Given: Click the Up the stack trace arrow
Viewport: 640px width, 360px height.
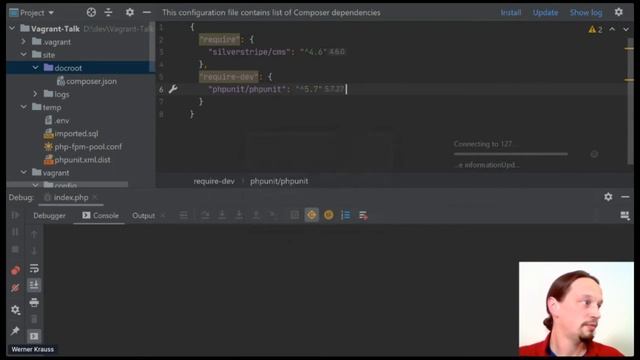Looking at the screenshot, I should click(34, 234).
